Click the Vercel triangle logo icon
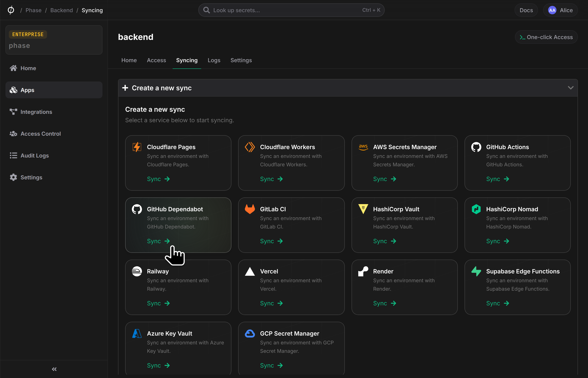 tap(250, 271)
